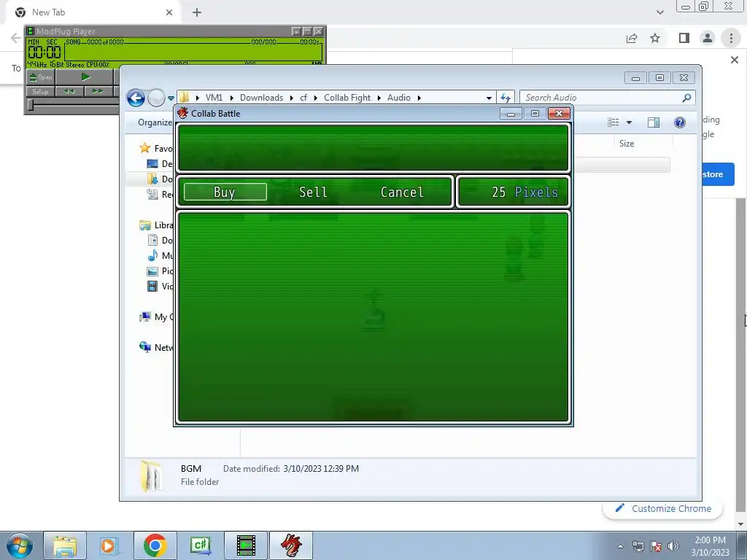Click the BGM folder thumbnail in details pane
The image size is (747, 560).
[151, 475]
